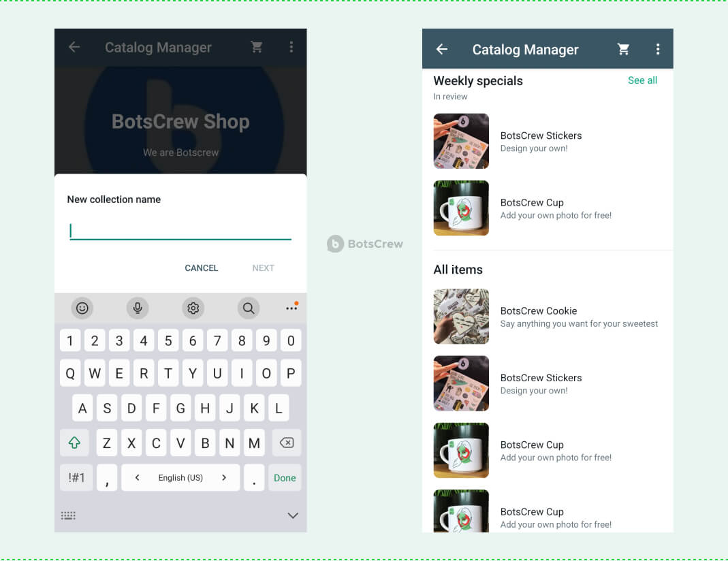This screenshot has width=728, height=561.
Task: Tap the Shift key arrow
Action: (74, 443)
